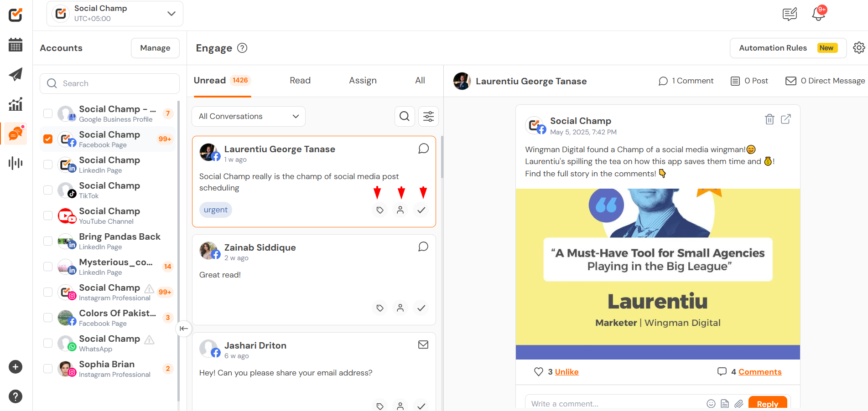
Task: Check the Colors Of Pakistan Facebook Page checkbox
Action: tap(48, 318)
